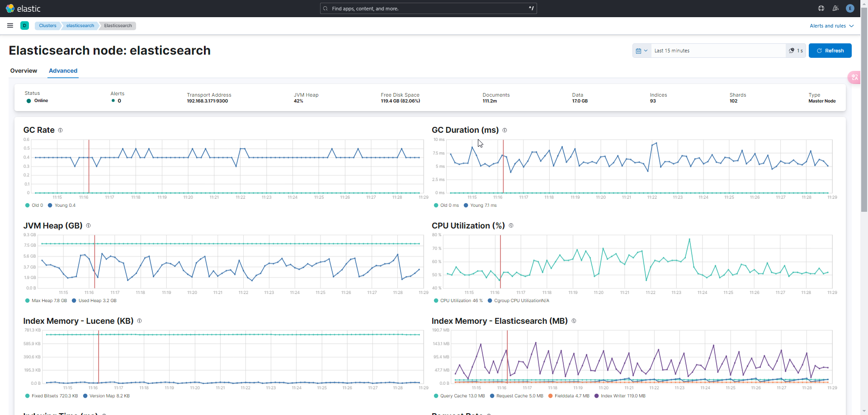This screenshot has height=415, width=868.
Task: Click the info icon next to GC Duration (ms)
Action: click(x=505, y=130)
